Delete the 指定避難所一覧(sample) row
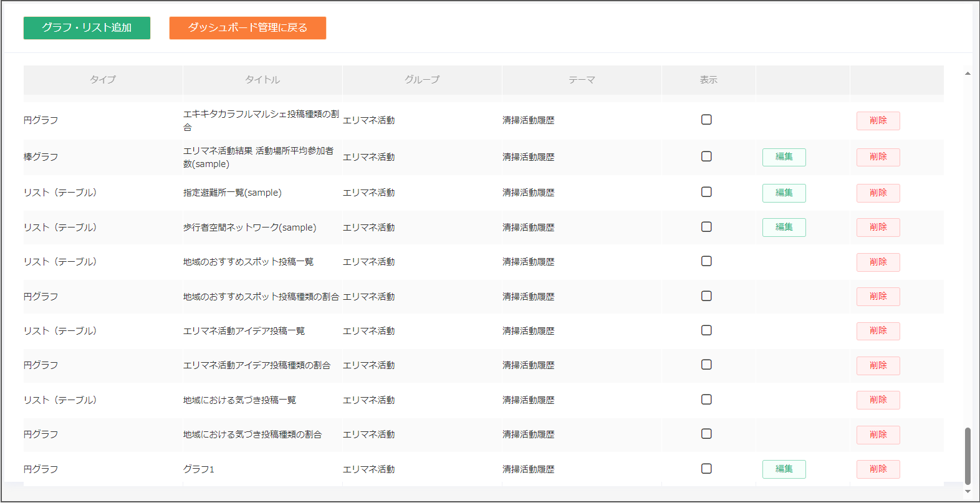 click(878, 193)
